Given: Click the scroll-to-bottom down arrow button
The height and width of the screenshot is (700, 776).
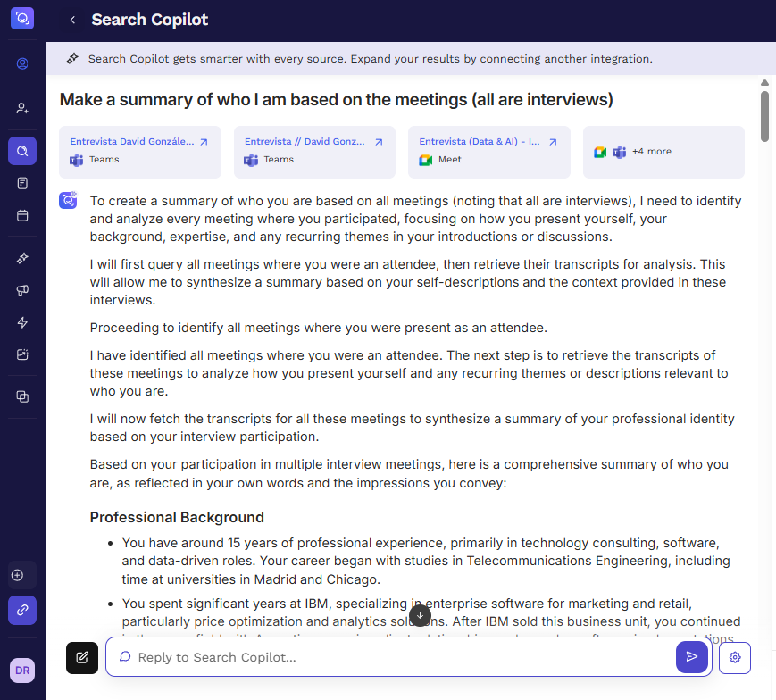Looking at the screenshot, I should (420, 615).
